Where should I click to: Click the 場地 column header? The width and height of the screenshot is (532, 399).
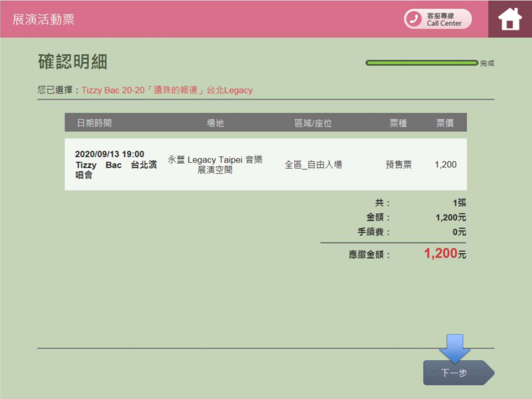click(215, 123)
